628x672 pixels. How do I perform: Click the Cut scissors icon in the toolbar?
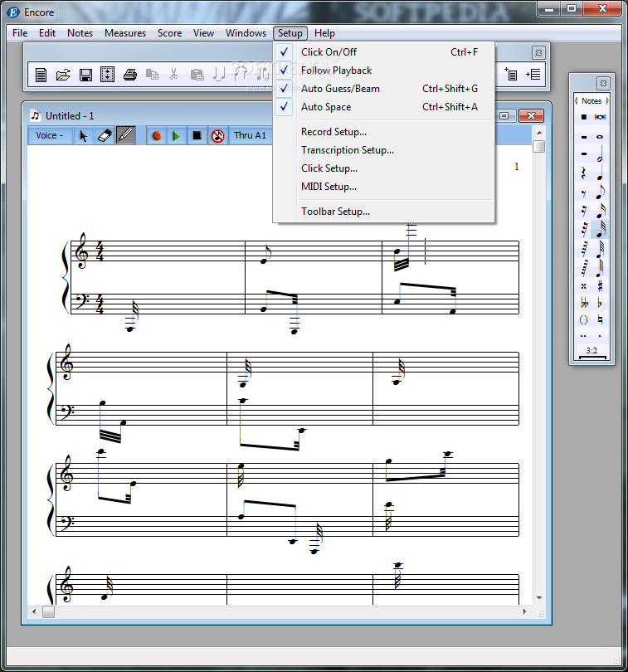pos(173,75)
